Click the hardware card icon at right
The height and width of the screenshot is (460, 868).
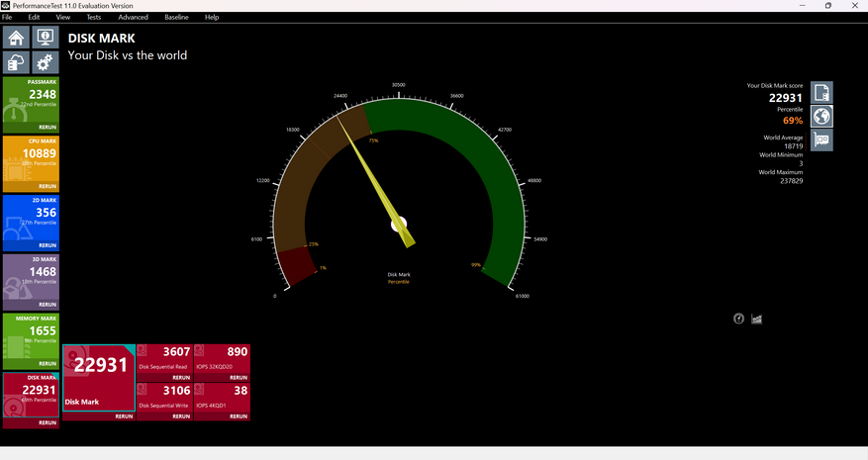coord(821,140)
